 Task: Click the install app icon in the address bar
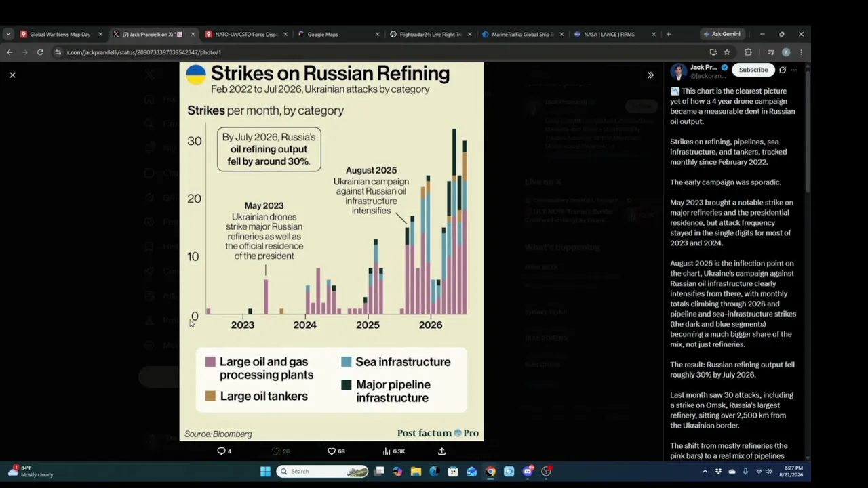tap(713, 52)
